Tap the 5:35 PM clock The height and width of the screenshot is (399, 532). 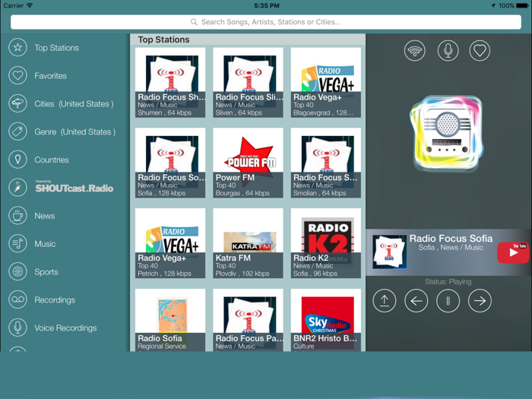coord(267,5)
